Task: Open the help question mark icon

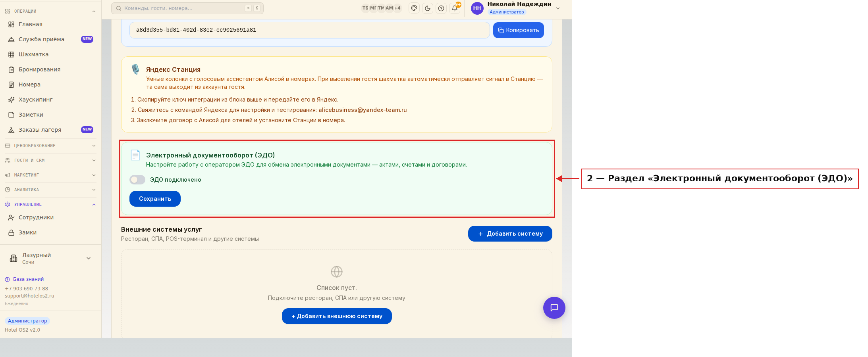Action: point(441,8)
